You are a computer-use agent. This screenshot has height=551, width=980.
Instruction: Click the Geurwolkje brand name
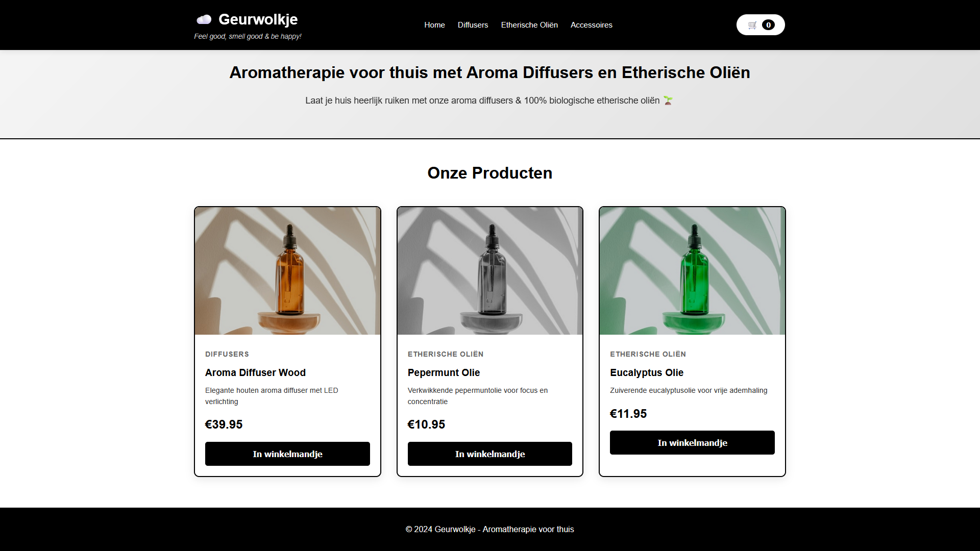tap(258, 19)
